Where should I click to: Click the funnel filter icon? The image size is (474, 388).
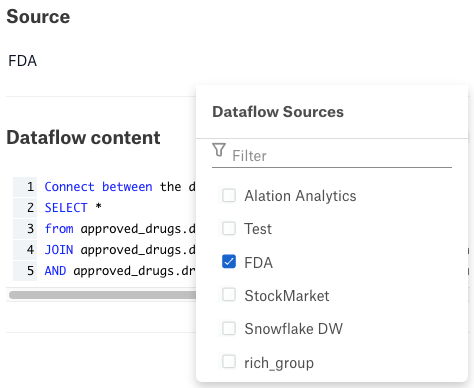(x=219, y=150)
